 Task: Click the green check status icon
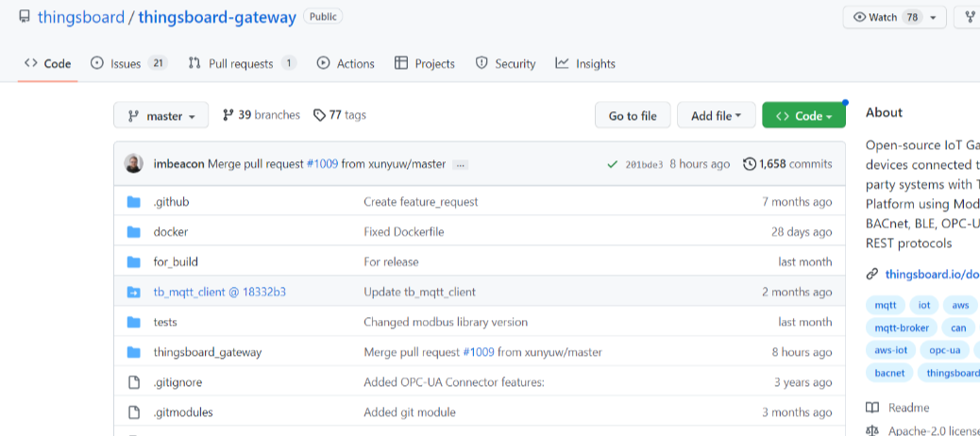[x=613, y=165]
